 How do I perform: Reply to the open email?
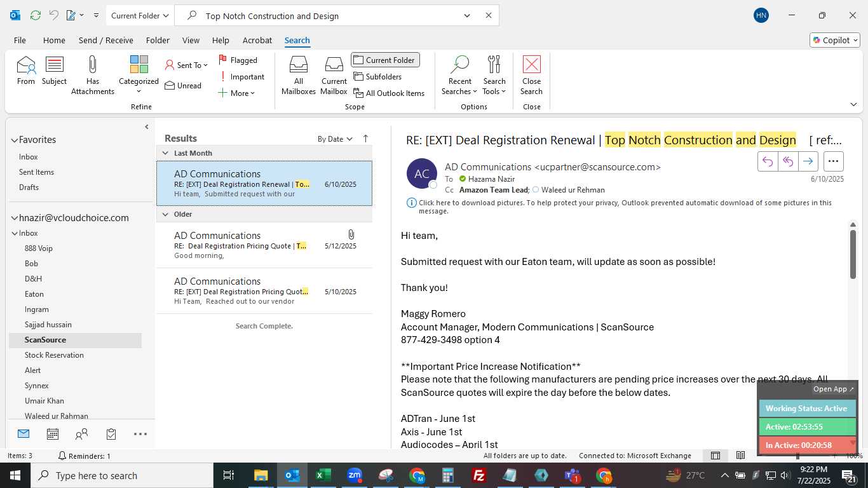click(768, 161)
